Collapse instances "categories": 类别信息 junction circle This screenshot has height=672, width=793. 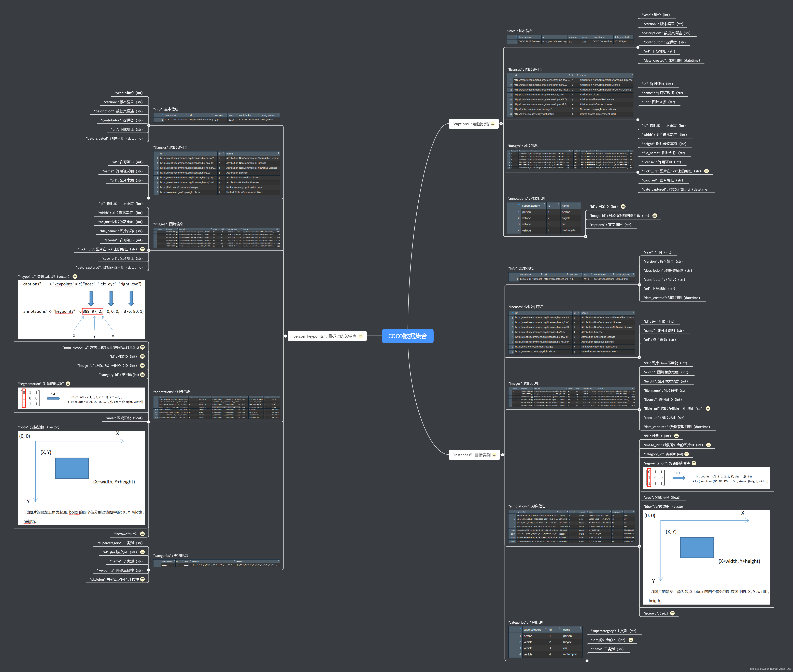click(x=587, y=661)
